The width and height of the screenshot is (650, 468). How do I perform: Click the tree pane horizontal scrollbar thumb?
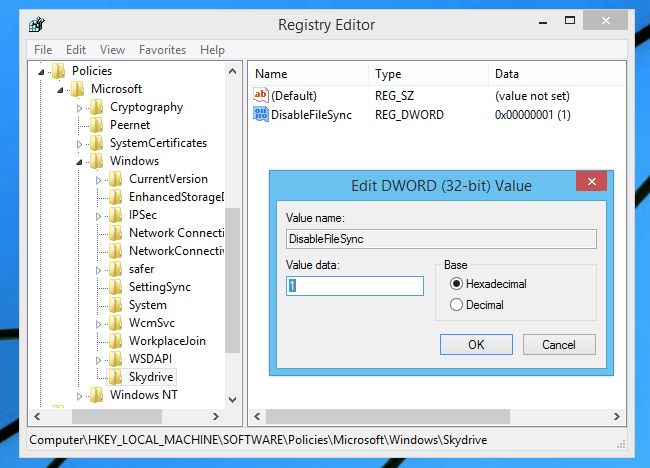tap(117, 417)
